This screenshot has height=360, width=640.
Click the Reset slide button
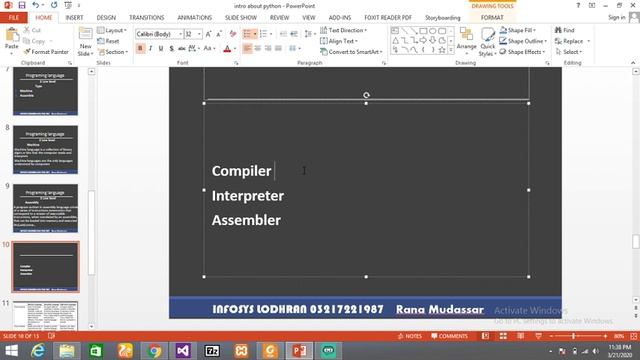point(108,41)
